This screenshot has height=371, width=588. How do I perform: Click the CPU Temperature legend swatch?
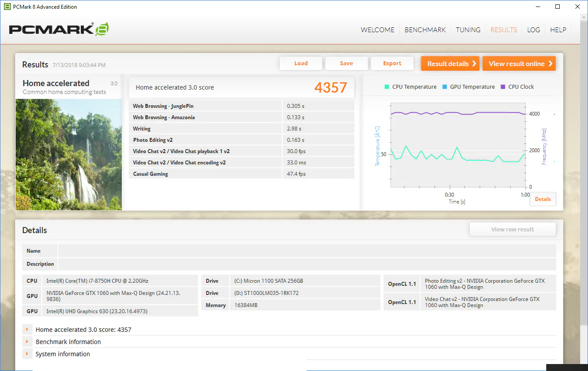387,87
